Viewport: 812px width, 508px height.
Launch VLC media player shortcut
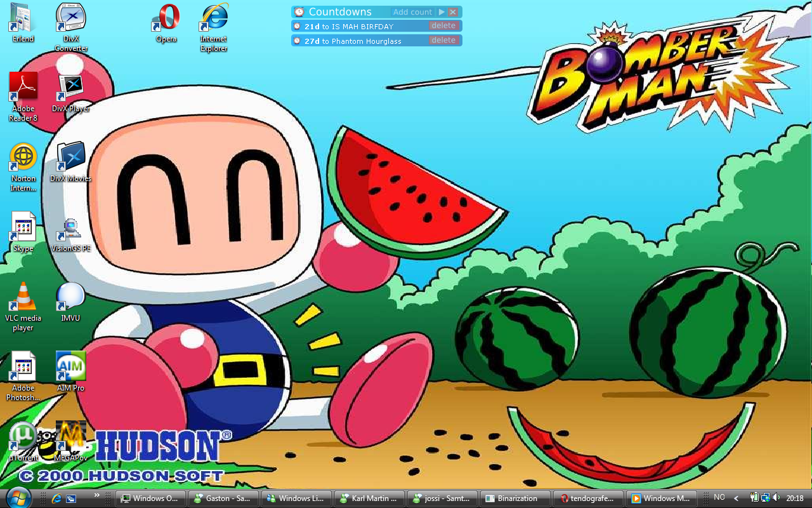click(23, 307)
